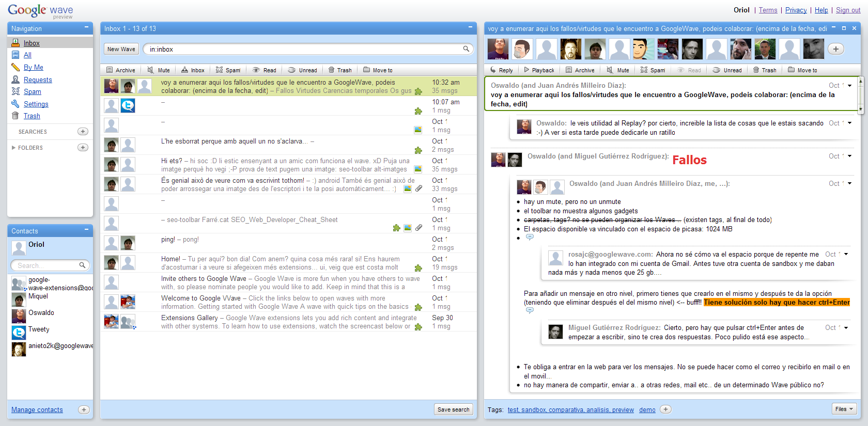Open the Extensions Gallery wave

(288, 322)
